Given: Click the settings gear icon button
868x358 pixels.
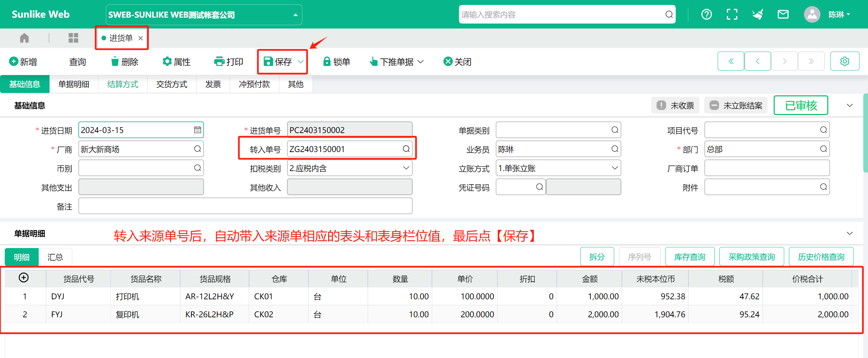Looking at the screenshot, I should click(x=845, y=61).
